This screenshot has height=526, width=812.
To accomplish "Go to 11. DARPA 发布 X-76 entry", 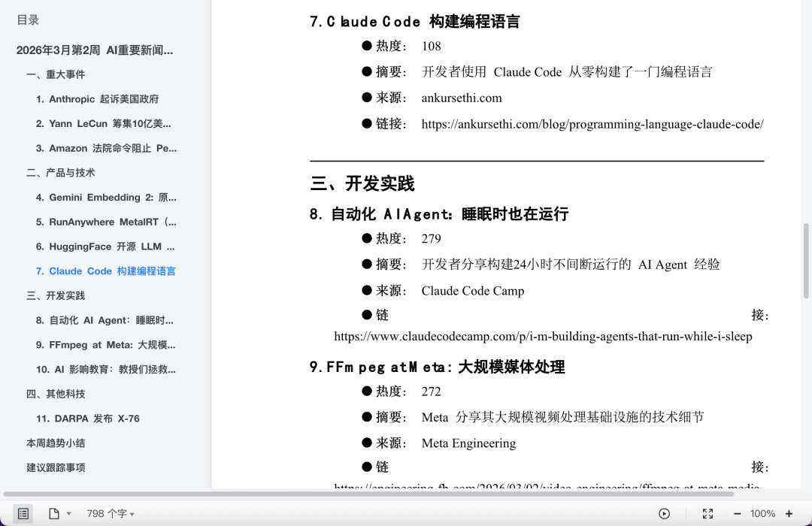I will 87,419.
